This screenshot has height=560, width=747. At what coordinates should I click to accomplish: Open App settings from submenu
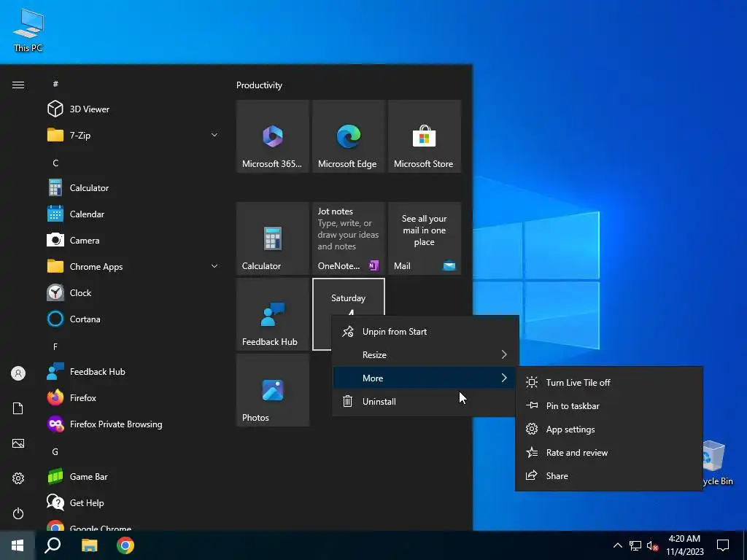point(609,429)
